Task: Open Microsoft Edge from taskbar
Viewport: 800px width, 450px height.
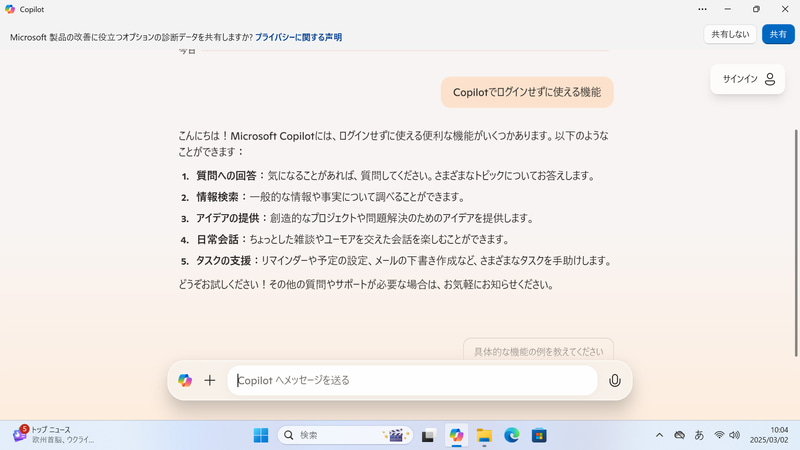Action: [x=512, y=435]
